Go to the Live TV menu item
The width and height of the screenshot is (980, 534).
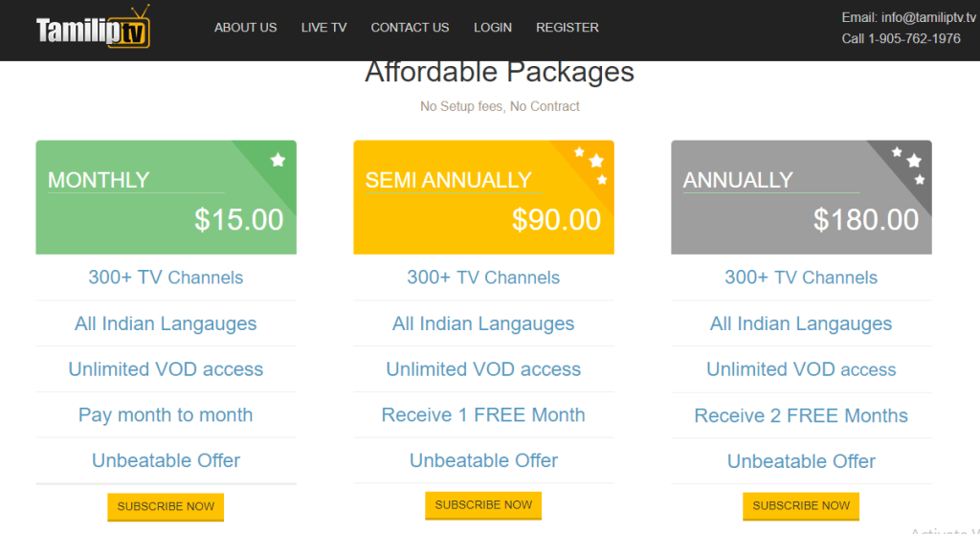click(323, 28)
